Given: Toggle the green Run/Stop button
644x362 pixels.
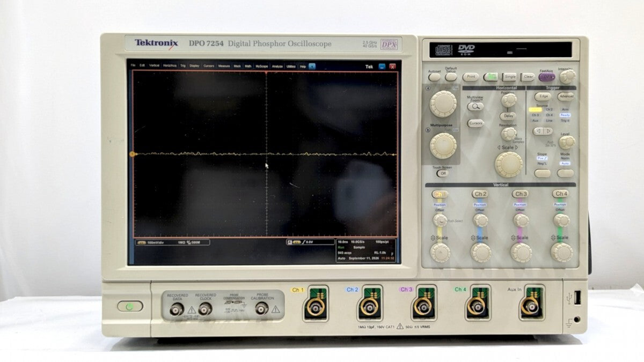Looking at the screenshot, I should pyautogui.click(x=491, y=77).
